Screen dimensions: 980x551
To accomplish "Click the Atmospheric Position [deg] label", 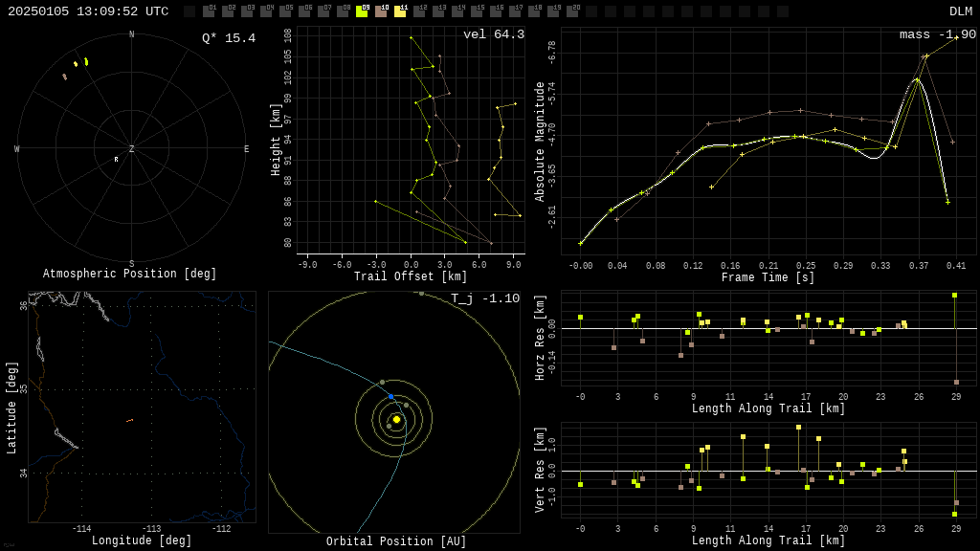I will 129,274.
